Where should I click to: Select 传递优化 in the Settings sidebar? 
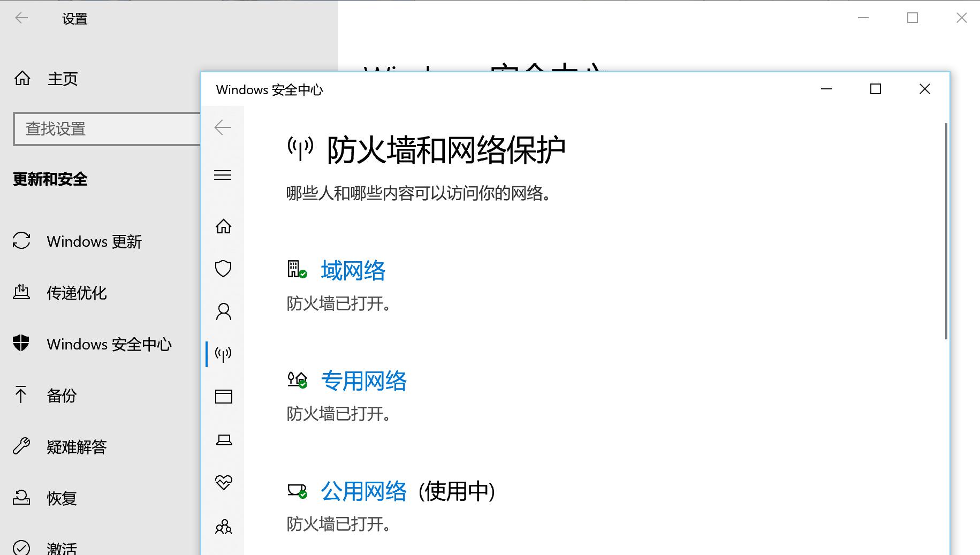click(x=77, y=293)
